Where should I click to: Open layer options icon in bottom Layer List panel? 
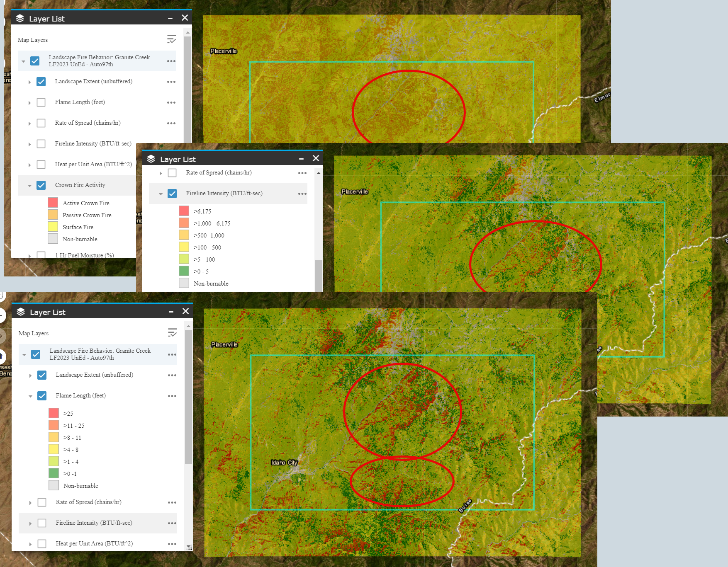(172, 333)
